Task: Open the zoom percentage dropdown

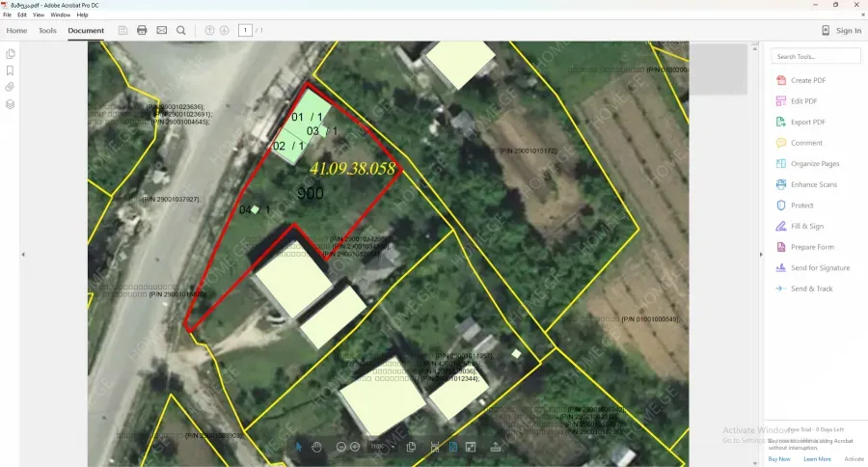Action: [x=379, y=447]
